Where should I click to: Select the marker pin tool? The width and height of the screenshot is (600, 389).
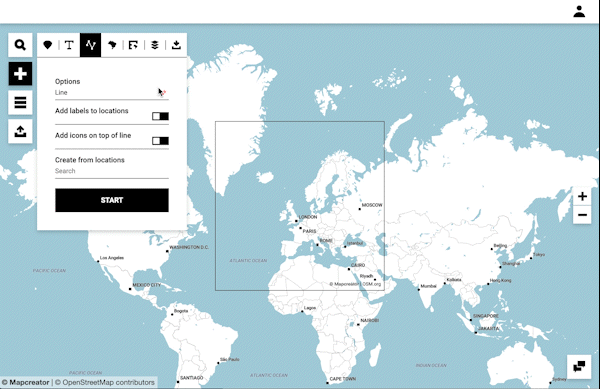(47, 45)
